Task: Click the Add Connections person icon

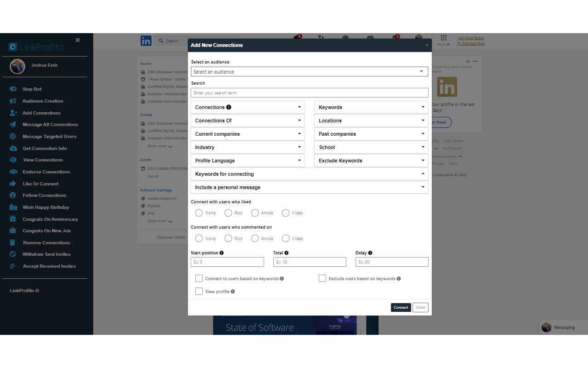Action: [x=13, y=113]
